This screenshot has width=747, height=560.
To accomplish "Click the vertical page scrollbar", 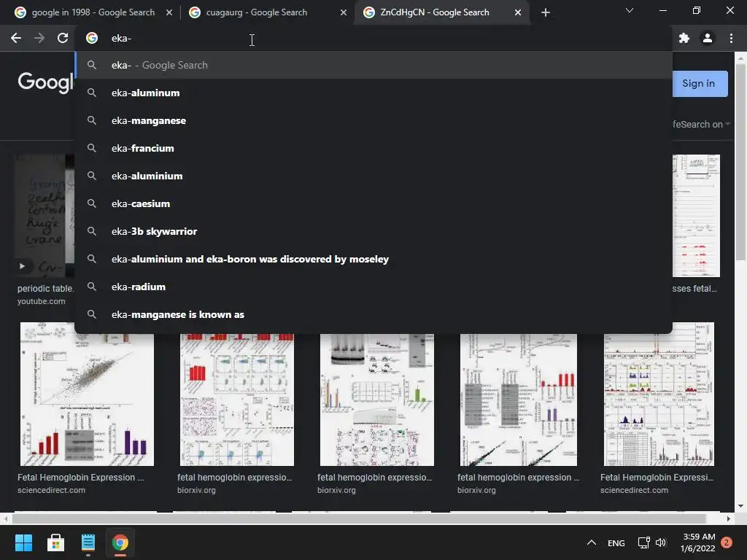I will (740, 162).
